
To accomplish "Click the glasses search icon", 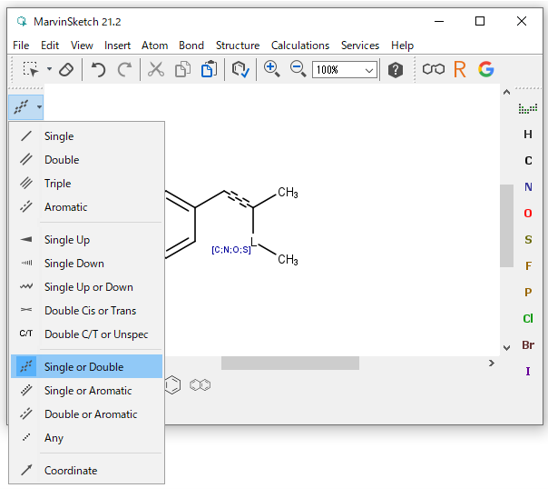I will pos(433,69).
